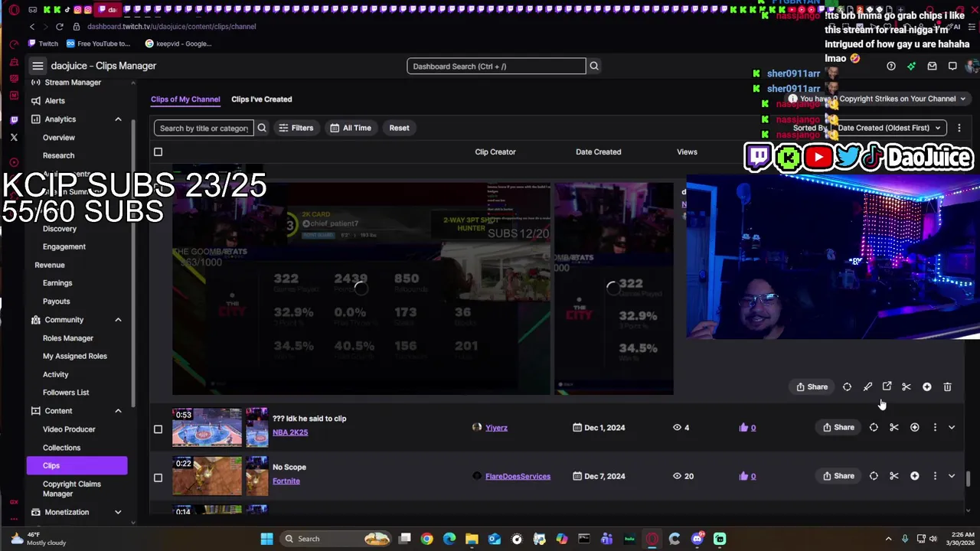Screen dimensions: 980x551
Task: Click the Filters button
Action: pos(296,128)
